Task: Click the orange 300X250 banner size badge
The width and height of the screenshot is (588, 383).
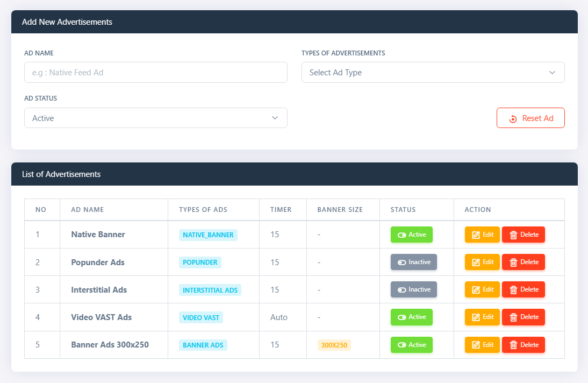Action: point(334,345)
